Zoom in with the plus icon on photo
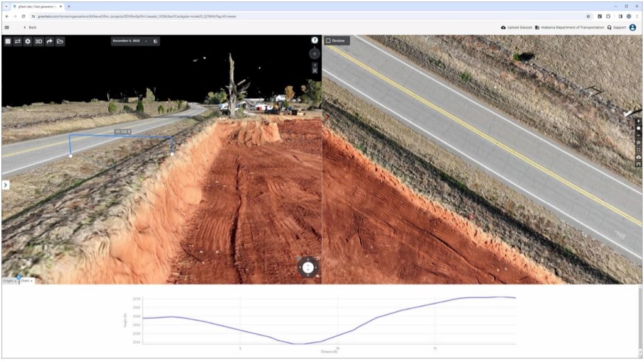This screenshot has width=644, height=362. click(x=638, y=122)
